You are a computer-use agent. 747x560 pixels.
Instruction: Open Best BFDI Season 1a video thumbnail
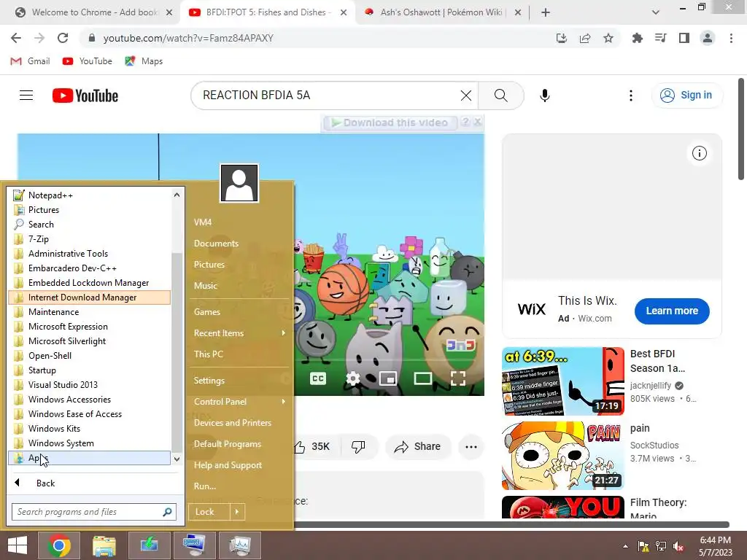coord(562,381)
